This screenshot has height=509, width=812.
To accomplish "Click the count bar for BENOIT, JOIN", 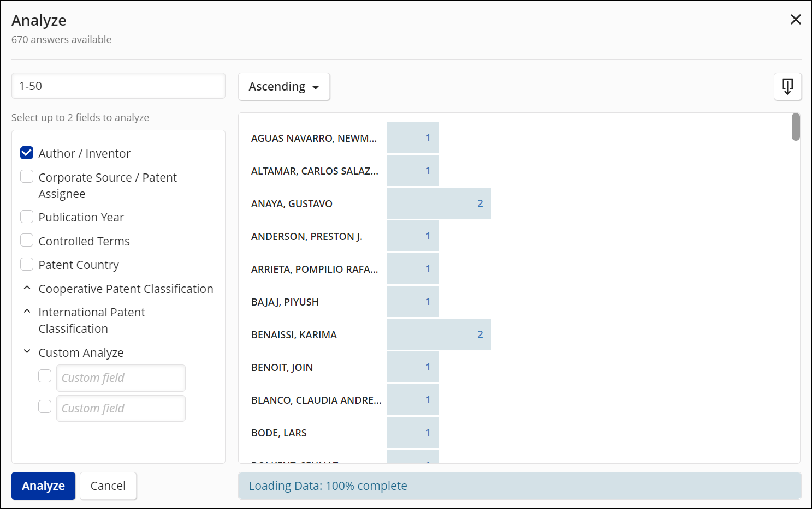I will 413,367.
